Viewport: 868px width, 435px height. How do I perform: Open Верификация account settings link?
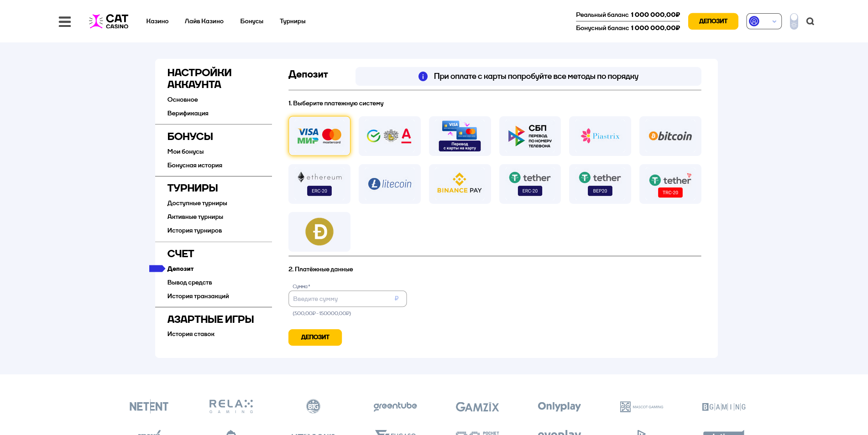tap(188, 114)
